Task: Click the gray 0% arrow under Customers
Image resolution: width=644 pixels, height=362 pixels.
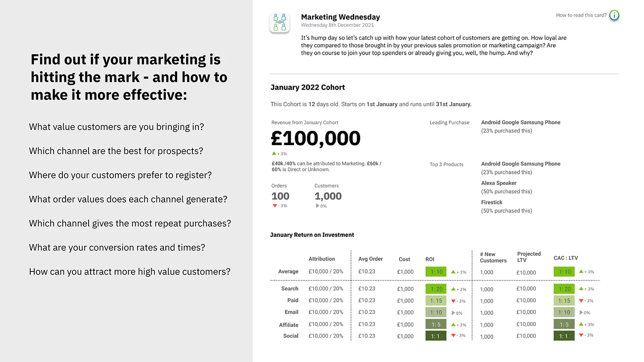Action: 318,206
